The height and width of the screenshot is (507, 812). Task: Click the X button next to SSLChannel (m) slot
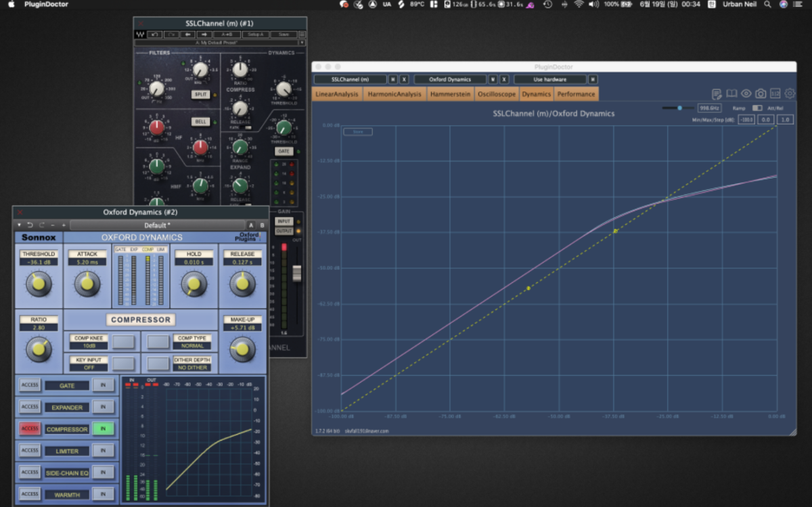coord(404,79)
